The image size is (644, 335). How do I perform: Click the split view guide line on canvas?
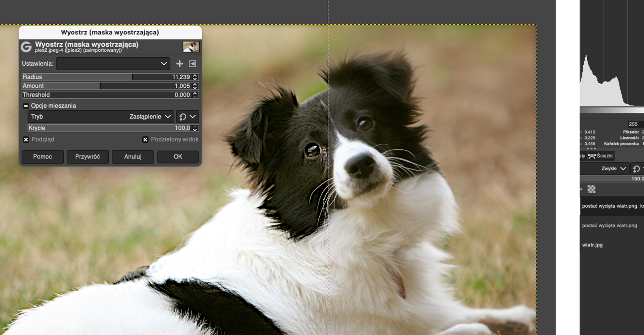click(328, 167)
